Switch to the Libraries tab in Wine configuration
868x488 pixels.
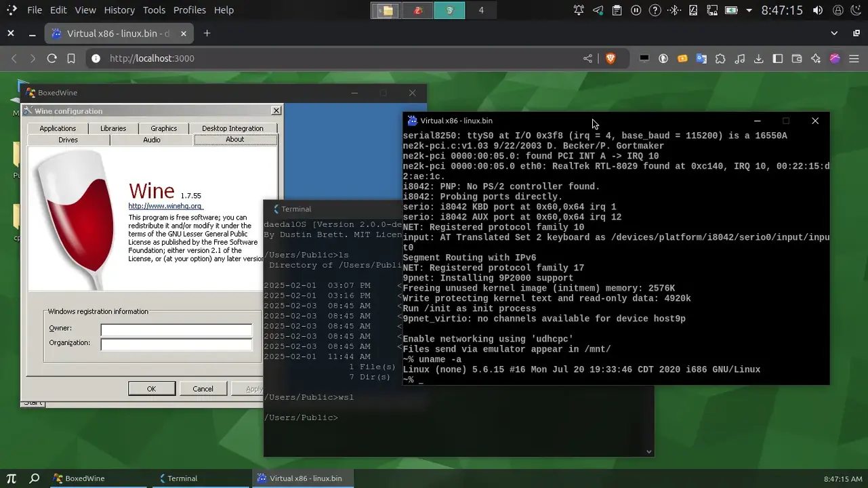click(x=113, y=128)
